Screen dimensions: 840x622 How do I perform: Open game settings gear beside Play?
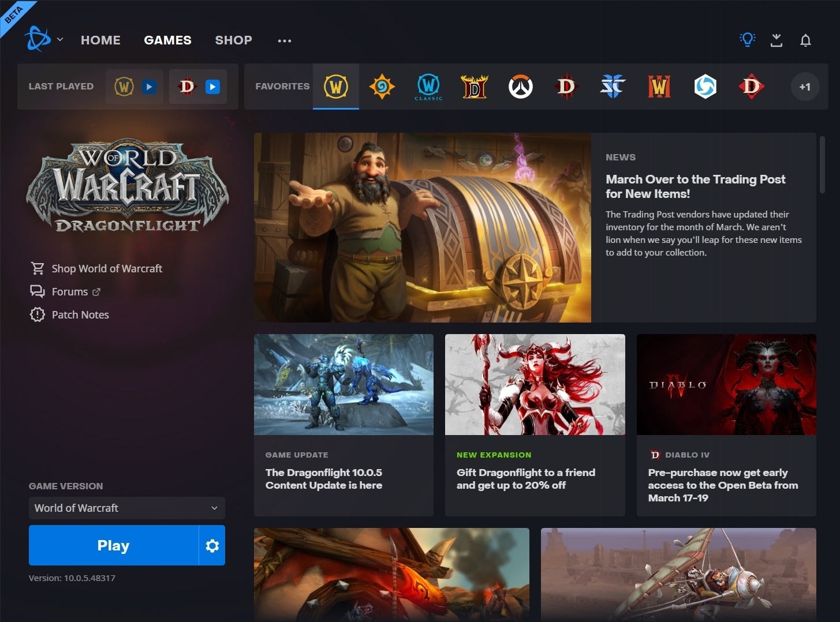click(212, 545)
